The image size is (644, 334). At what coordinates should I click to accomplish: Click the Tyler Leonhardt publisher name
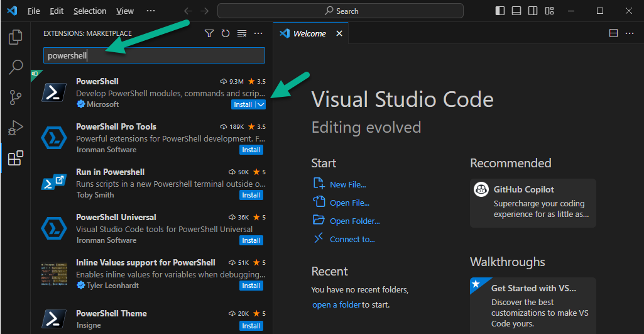tap(112, 286)
